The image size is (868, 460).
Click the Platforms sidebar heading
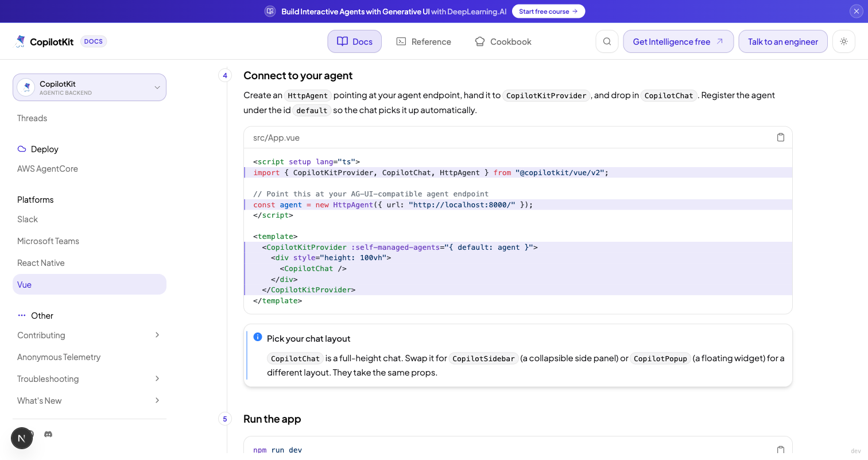pos(35,200)
